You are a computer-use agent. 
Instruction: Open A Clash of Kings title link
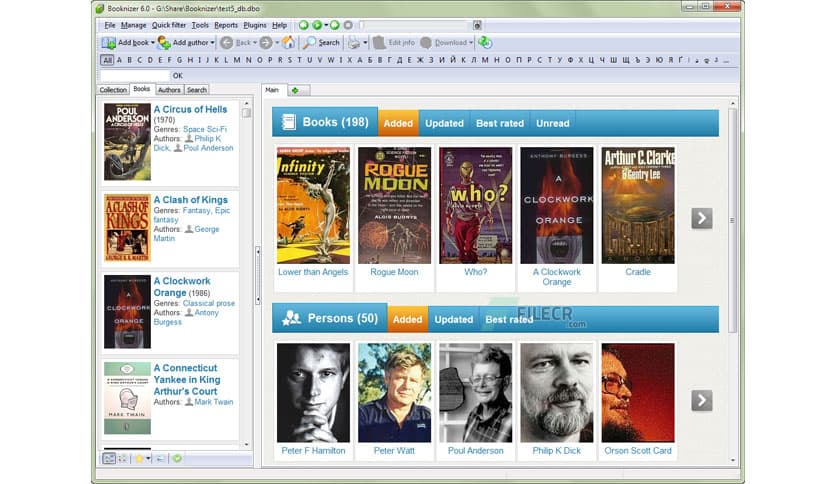190,199
